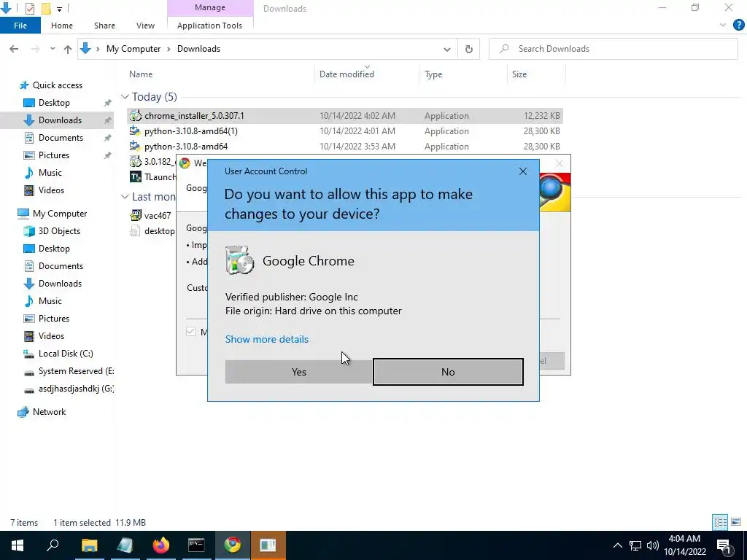Switch to the Home ribbon tab
The image size is (747, 560).
(x=62, y=26)
